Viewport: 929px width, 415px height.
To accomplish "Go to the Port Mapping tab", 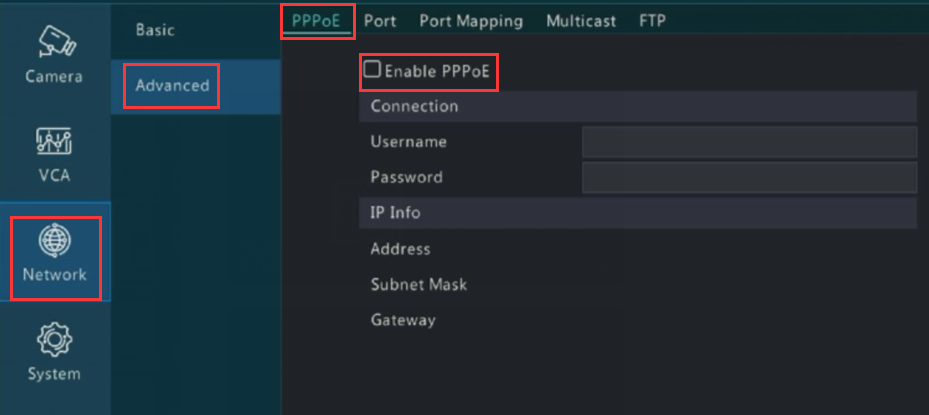I will tap(470, 20).
